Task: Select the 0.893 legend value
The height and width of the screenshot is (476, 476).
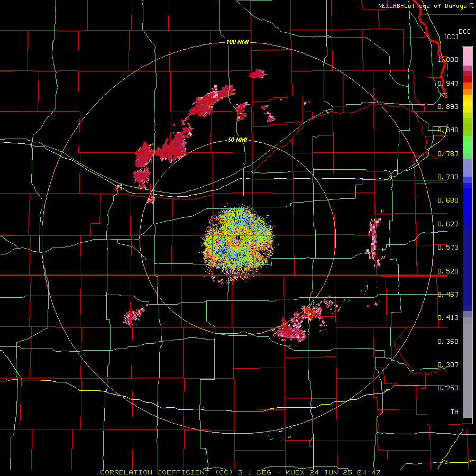Action: tap(448, 106)
